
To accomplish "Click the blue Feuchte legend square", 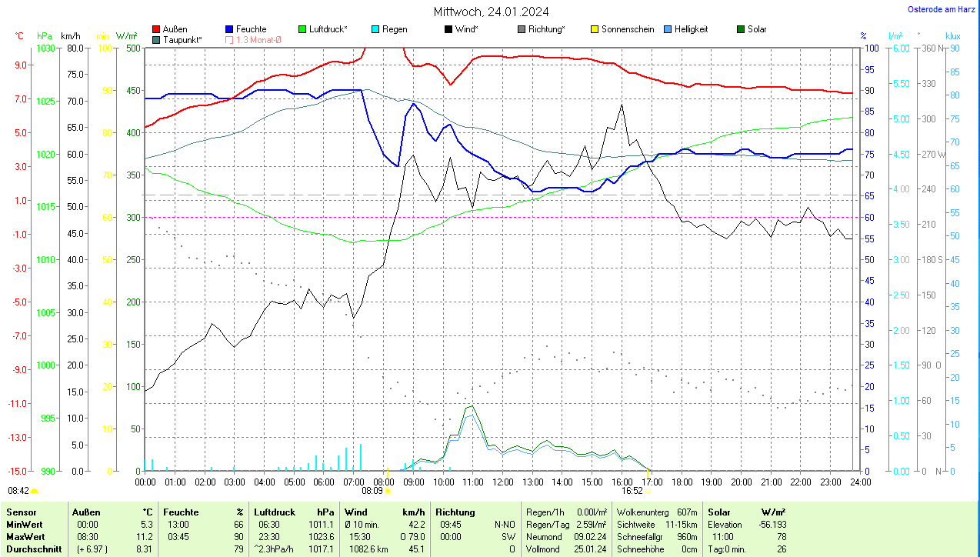I will pyautogui.click(x=229, y=29).
